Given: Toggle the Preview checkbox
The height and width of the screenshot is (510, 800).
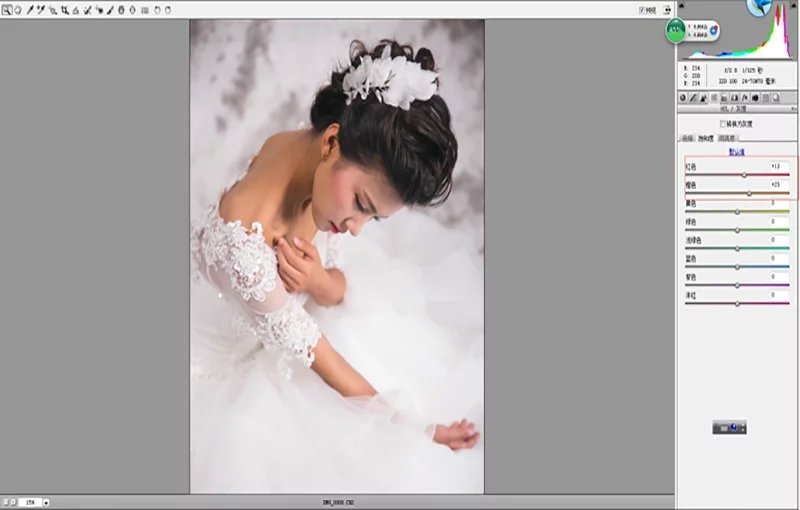Looking at the screenshot, I should click(x=642, y=10).
